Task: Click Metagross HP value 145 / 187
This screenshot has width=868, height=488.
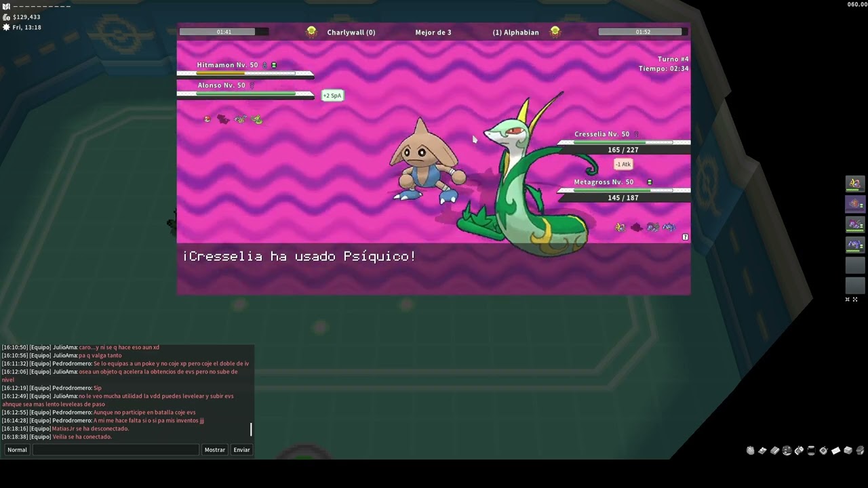Action: (x=623, y=198)
